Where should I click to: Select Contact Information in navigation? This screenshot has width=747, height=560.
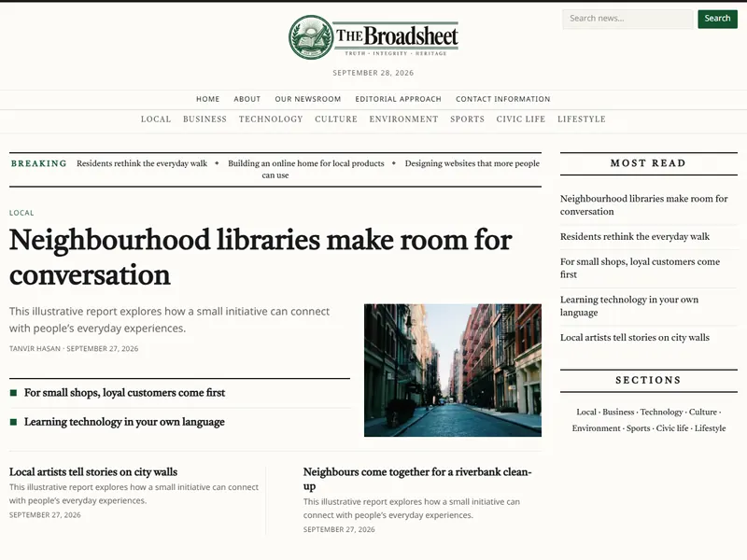503,99
